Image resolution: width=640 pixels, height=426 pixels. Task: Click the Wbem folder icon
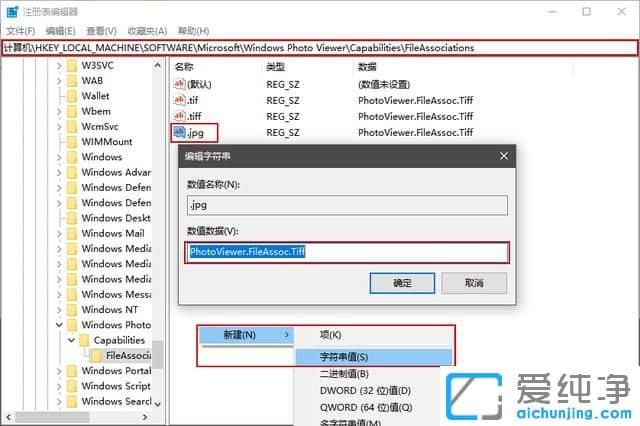tap(72, 111)
